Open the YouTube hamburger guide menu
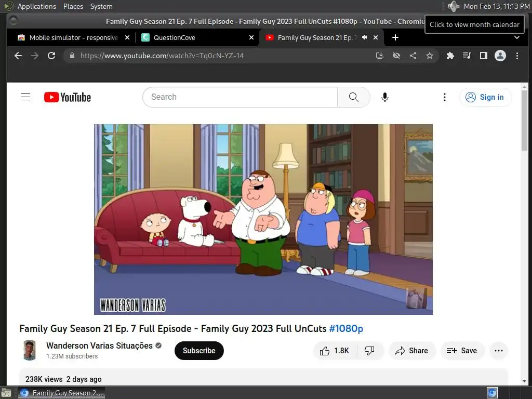532x399 pixels. pos(25,97)
